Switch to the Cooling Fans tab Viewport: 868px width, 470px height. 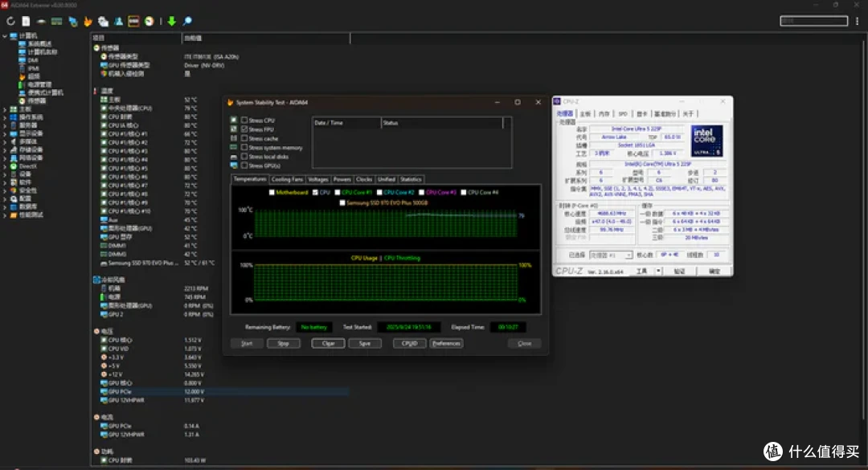tap(287, 179)
